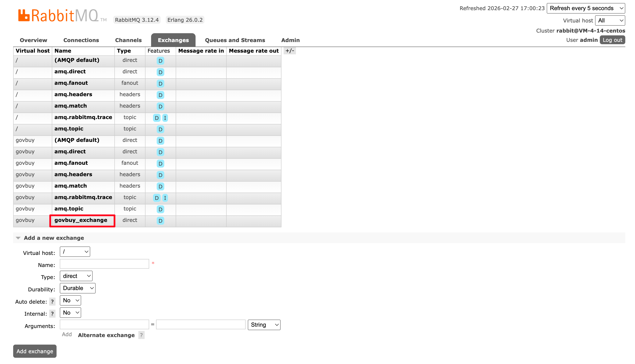Click the Add exchange button

[x=35, y=351]
